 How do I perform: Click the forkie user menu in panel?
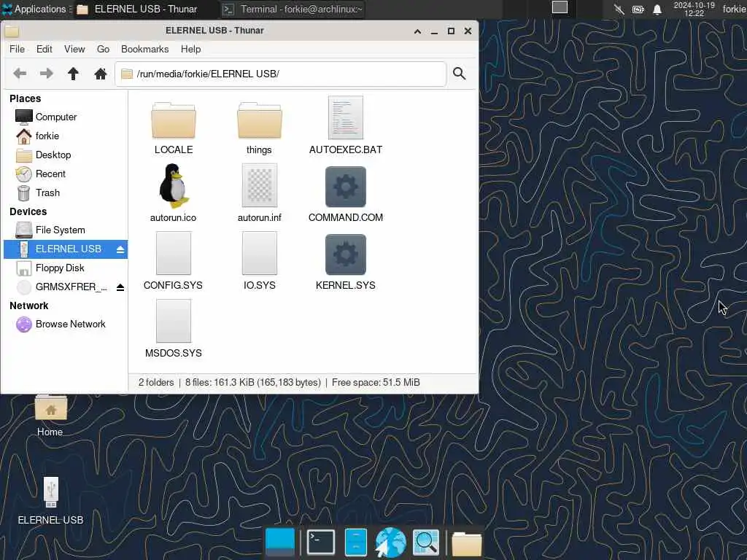734,9
